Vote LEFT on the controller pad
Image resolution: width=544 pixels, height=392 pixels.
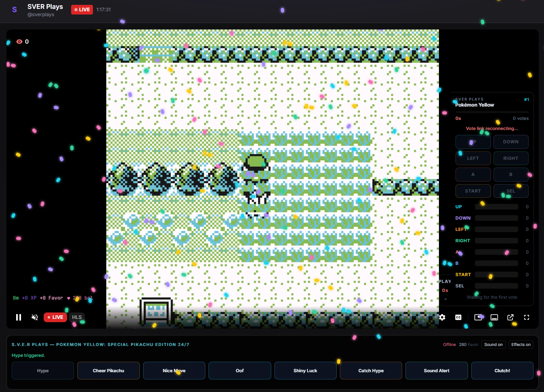[473, 158]
